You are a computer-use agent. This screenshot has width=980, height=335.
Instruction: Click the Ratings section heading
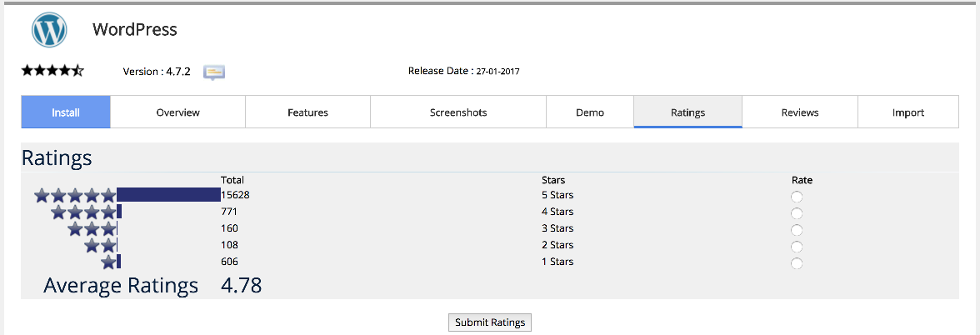coord(57,158)
